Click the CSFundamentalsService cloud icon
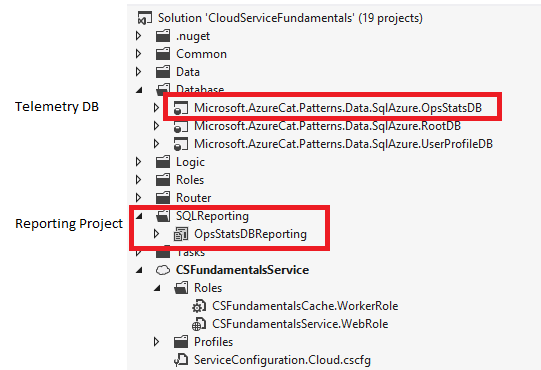The width and height of the screenshot is (541, 370). pos(163,270)
